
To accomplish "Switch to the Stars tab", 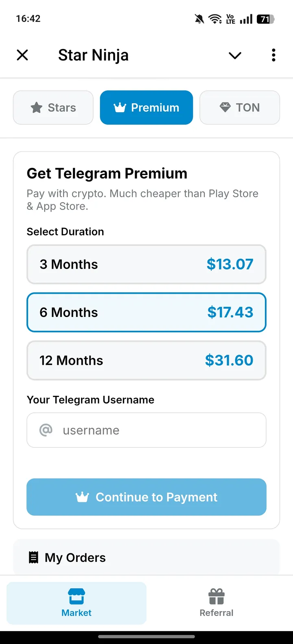I will 53,108.
